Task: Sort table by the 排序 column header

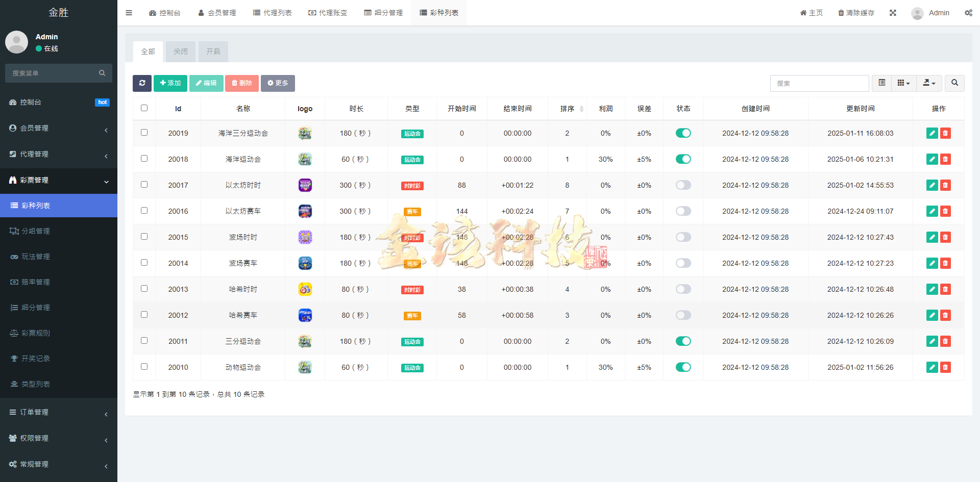Action: coord(567,109)
